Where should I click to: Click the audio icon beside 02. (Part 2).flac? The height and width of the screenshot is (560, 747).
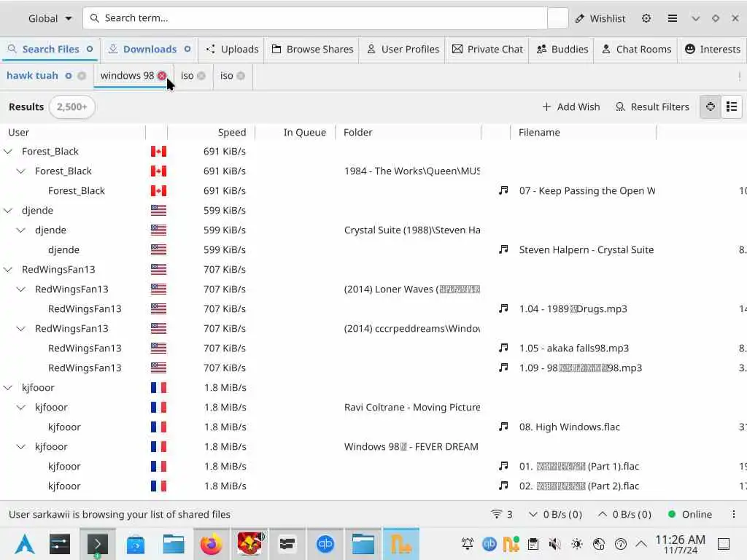tap(503, 486)
